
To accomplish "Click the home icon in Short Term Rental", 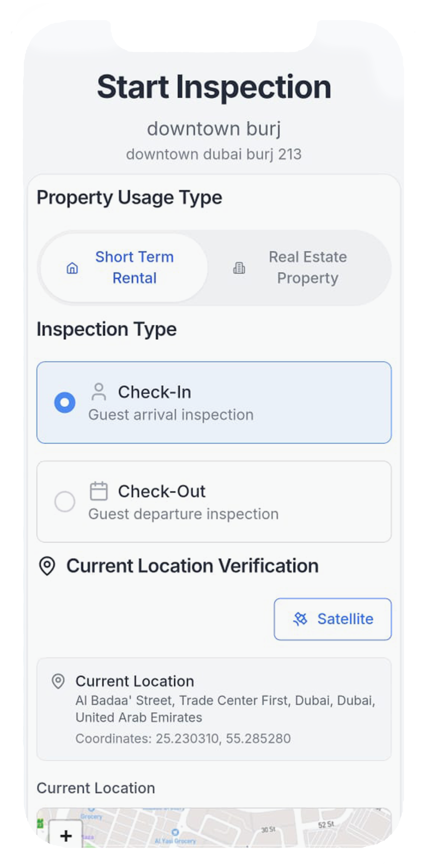I will coord(72,268).
